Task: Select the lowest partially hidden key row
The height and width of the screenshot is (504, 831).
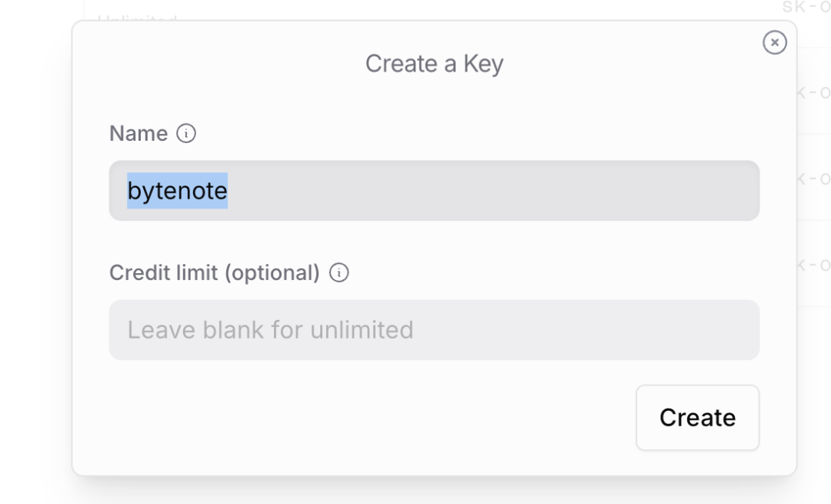Action: [x=814, y=265]
